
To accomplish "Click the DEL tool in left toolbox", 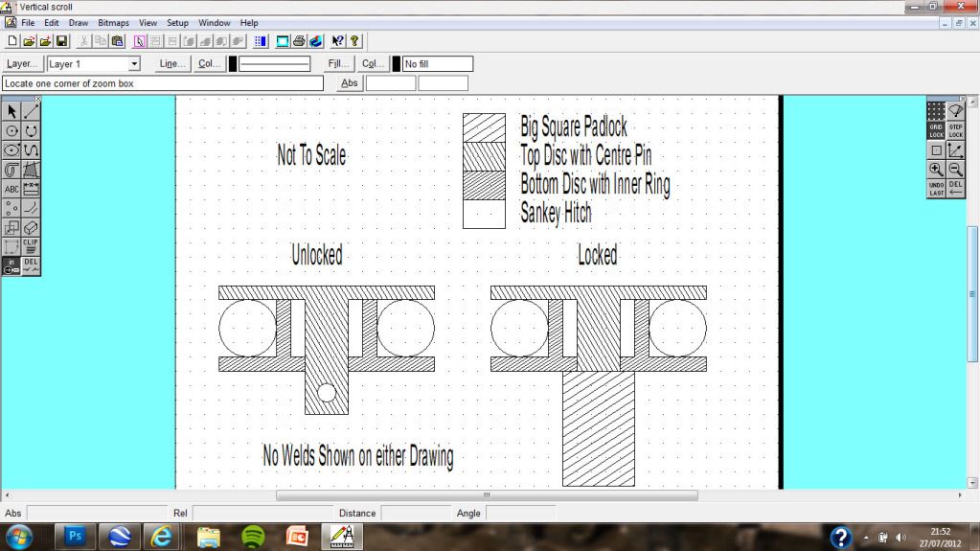I will 31,265.
